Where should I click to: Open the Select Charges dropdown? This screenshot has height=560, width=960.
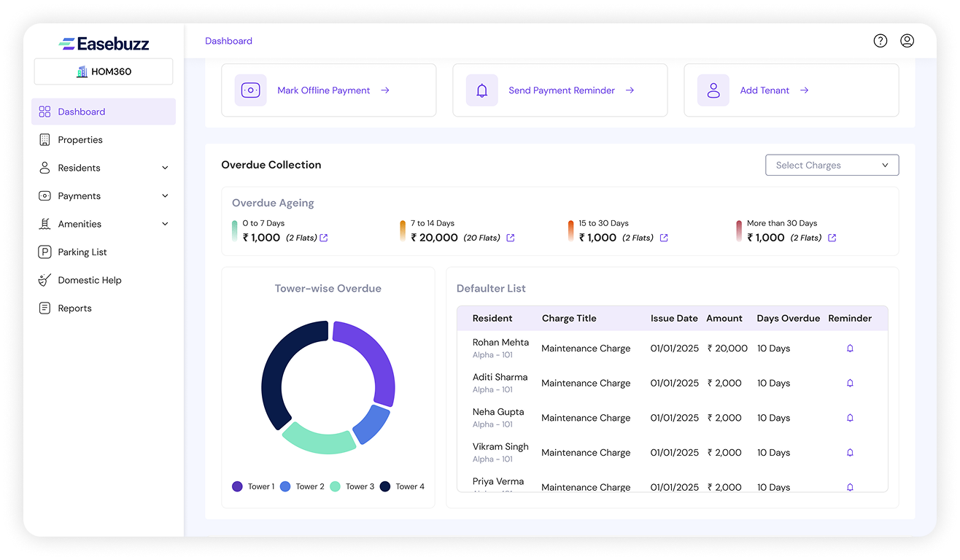click(832, 166)
